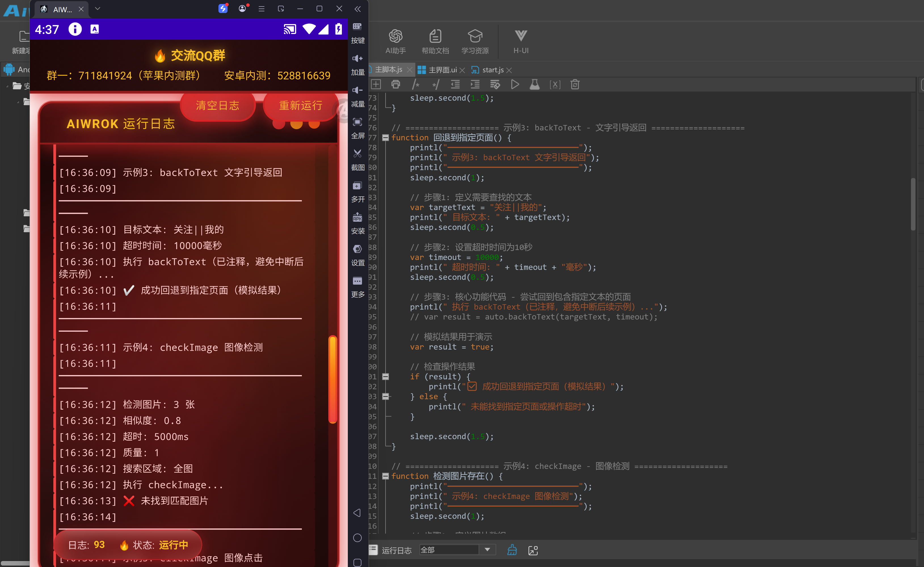Collapse the if (result) code block
This screenshot has height=567, width=924.
(385, 376)
